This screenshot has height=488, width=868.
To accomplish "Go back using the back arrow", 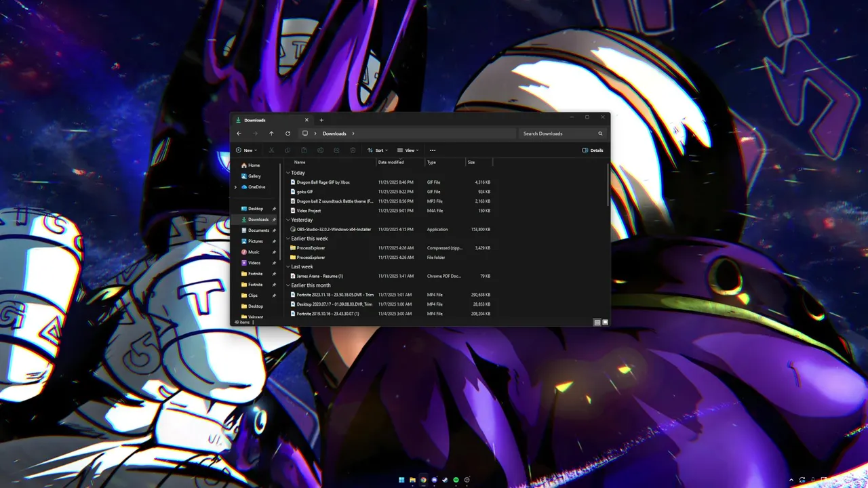I will [x=239, y=134].
